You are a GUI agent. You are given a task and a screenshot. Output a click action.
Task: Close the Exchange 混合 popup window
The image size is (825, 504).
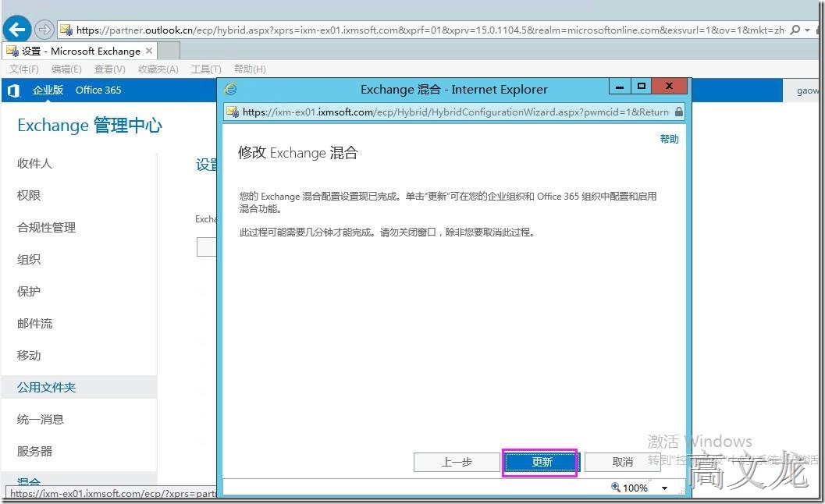coord(669,87)
